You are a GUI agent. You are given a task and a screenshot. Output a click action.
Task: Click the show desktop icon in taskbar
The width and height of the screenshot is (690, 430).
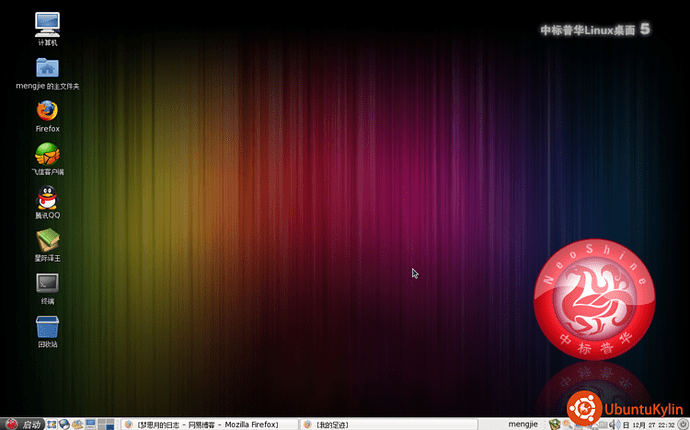(52, 424)
